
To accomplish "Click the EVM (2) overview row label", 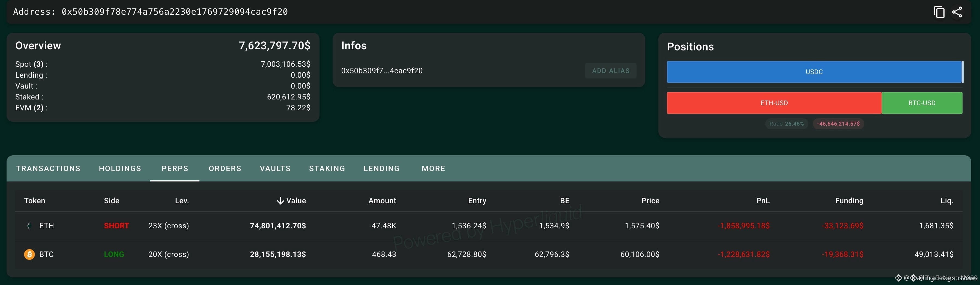I will [x=31, y=108].
